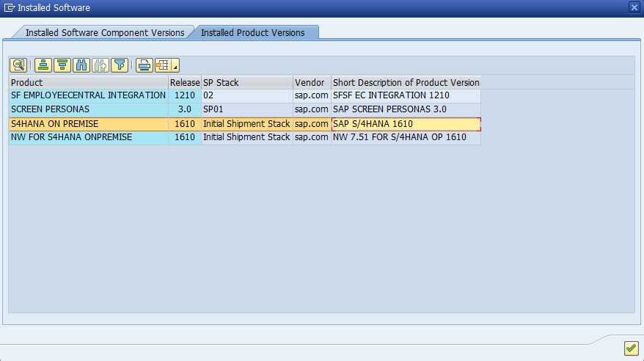
Task: Confirm dialog with green checkmark button
Action: coord(632,349)
